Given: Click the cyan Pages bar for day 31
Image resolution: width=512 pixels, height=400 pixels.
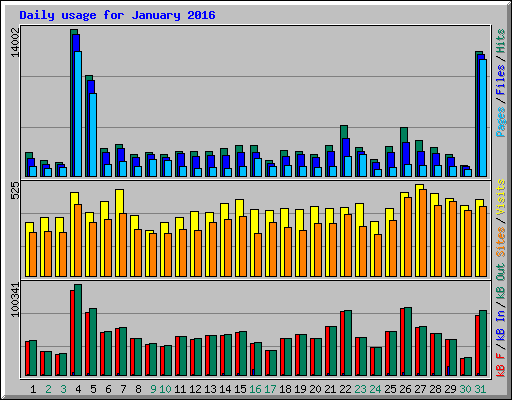Looking at the screenshot, I should pos(483,118).
